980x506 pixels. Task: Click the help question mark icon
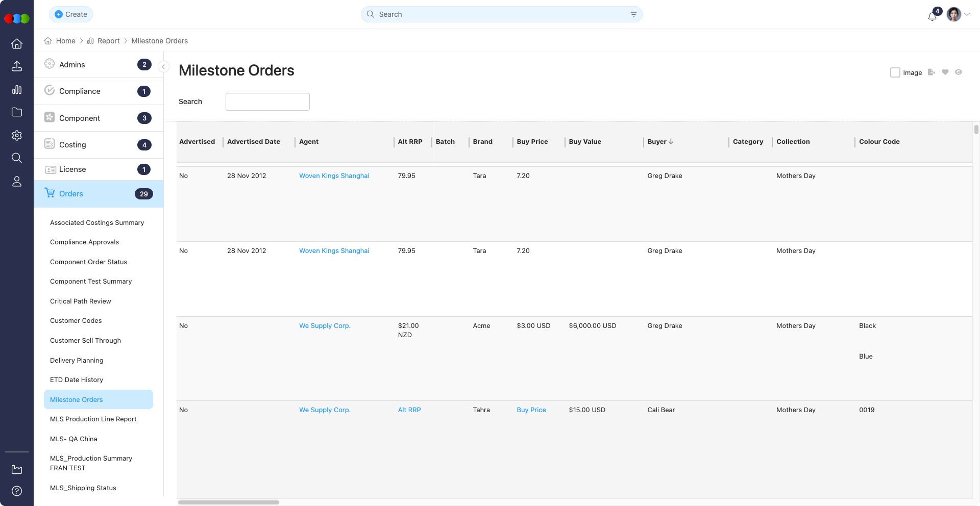pyautogui.click(x=17, y=491)
